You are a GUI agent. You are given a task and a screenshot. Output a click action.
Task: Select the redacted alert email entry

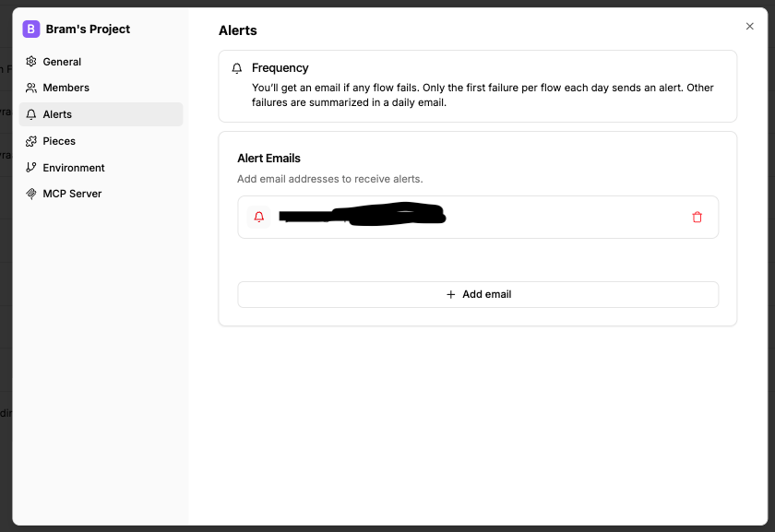pos(362,217)
